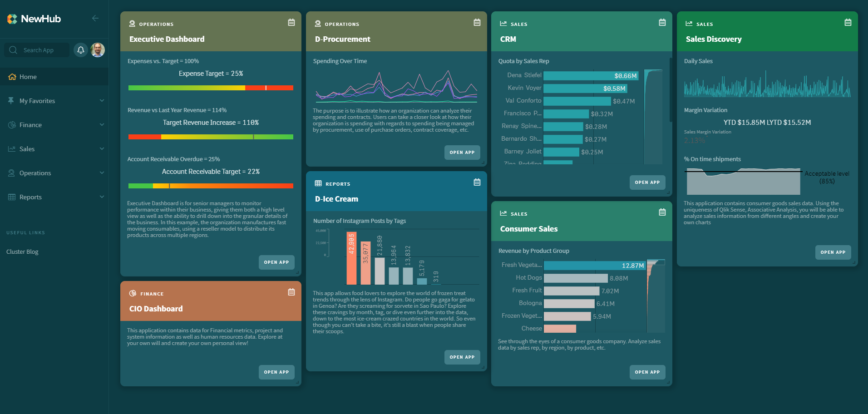Expand the My Favorites menu

coord(54,101)
